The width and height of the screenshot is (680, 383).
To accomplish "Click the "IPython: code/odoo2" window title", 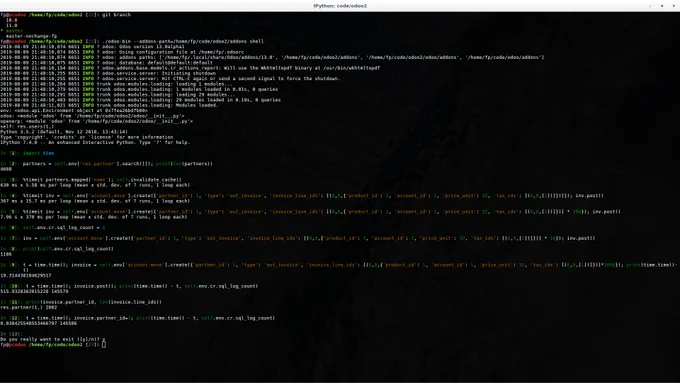I will (340, 6).
